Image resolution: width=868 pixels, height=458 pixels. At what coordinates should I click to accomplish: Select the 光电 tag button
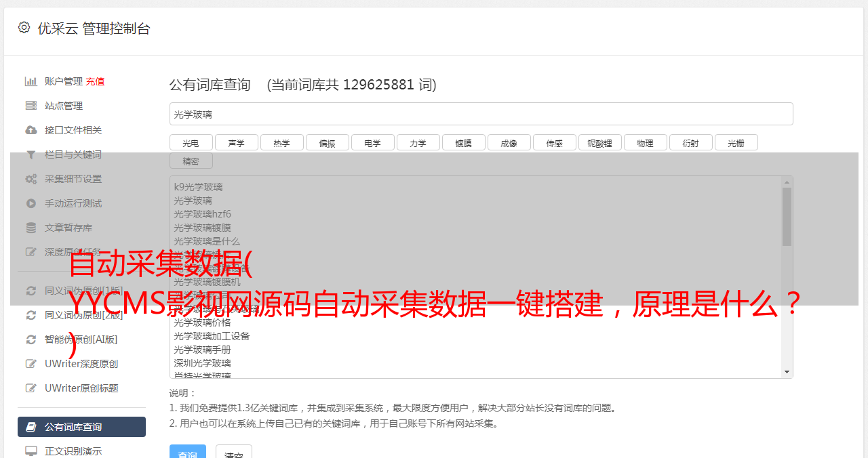(191, 142)
